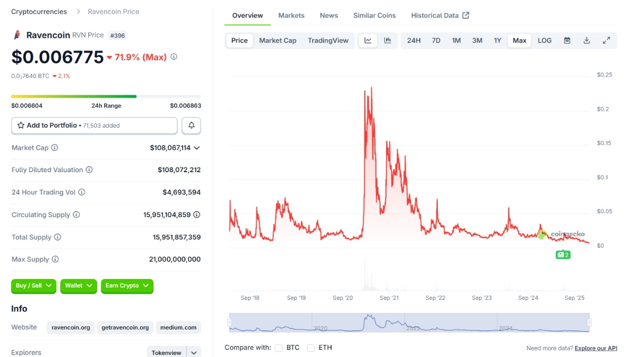Open the Explore our API link
This screenshot has width=644, height=357.
[x=596, y=348]
